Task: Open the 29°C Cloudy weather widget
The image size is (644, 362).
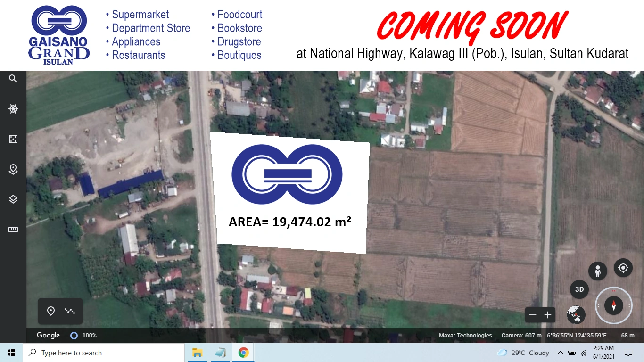Action: 523,353
